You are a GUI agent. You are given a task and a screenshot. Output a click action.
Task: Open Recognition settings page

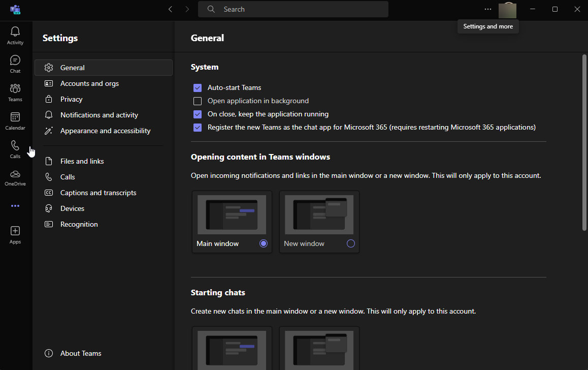coord(104,224)
